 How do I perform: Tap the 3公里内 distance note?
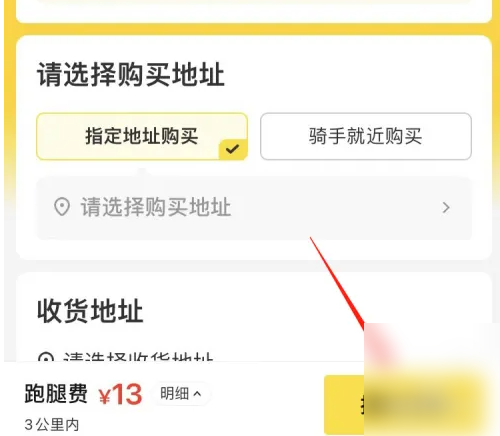point(52,425)
